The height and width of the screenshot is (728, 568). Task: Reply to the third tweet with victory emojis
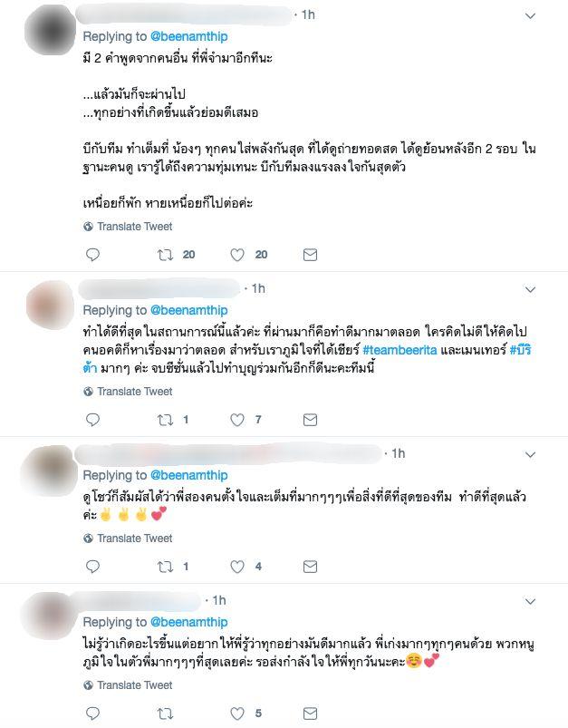click(92, 567)
